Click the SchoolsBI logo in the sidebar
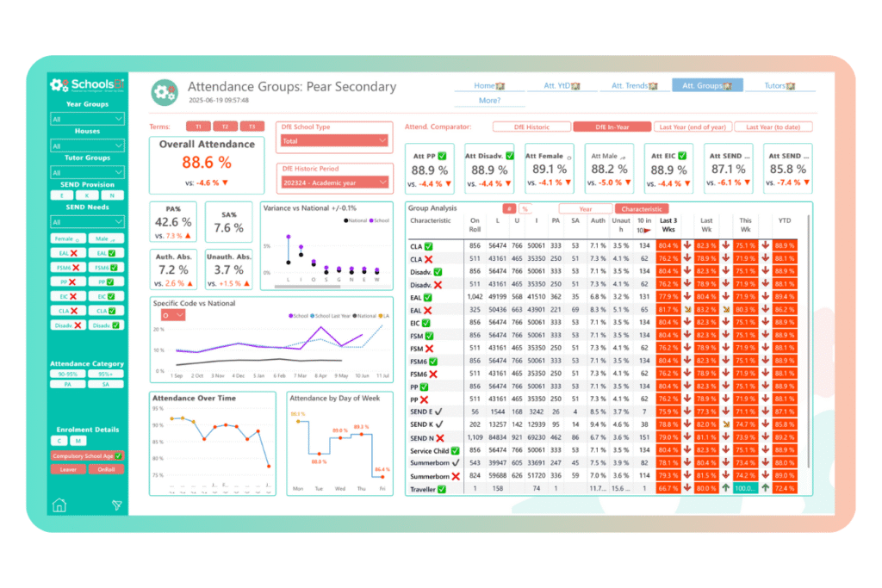The height and width of the screenshot is (588, 882). (x=87, y=84)
